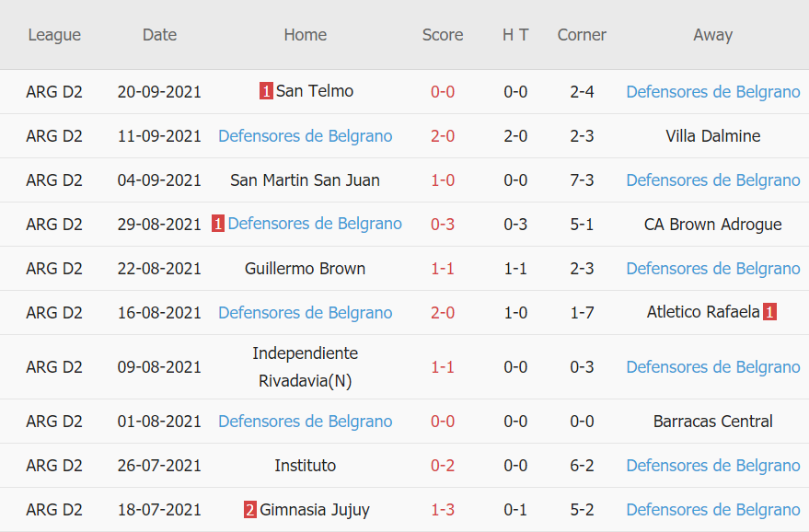
Task: Click the red card badge in the 29-08-2021 row
Action: pos(218,225)
